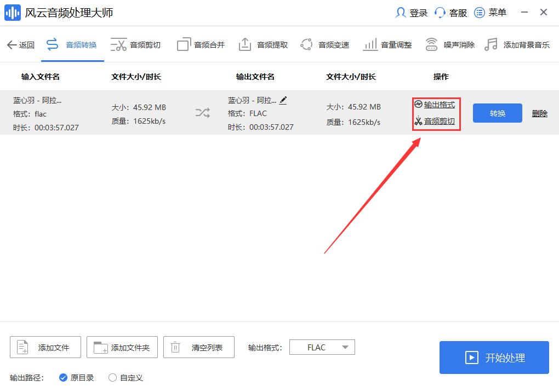Click the swap arrows icon between file columns

[x=203, y=113]
